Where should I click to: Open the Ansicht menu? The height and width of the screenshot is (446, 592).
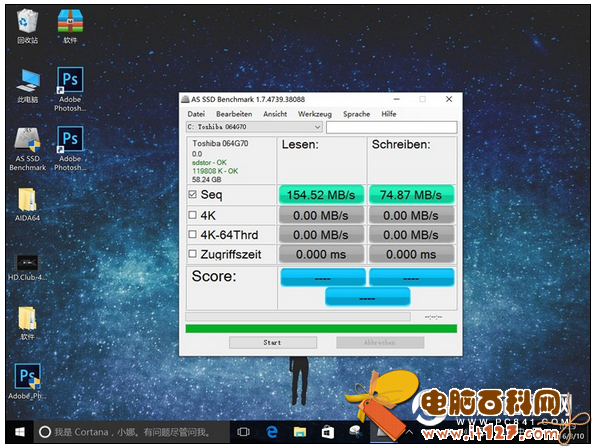(x=275, y=114)
